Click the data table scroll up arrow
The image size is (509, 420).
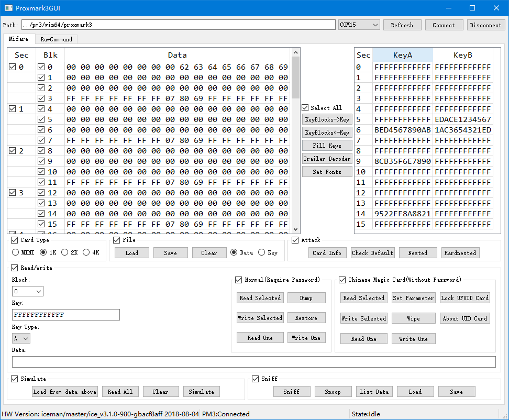tap(295, 52)
